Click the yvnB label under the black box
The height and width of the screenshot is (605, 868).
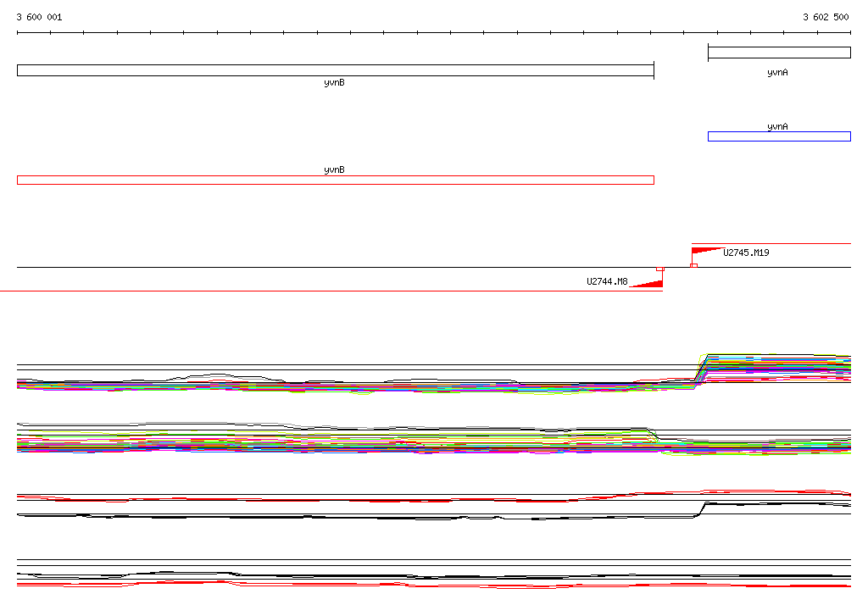coord(334,83)
